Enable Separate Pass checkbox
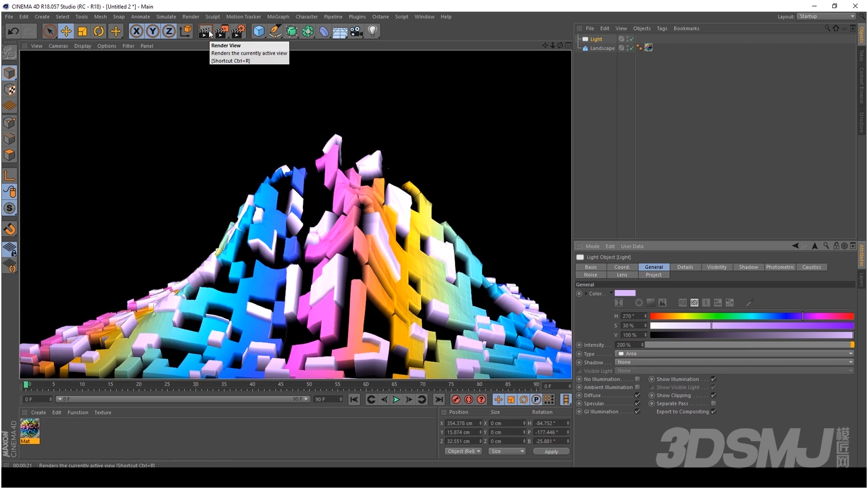Image resolution: width=868 pixels, height=489 pixels. coord(714,403)
